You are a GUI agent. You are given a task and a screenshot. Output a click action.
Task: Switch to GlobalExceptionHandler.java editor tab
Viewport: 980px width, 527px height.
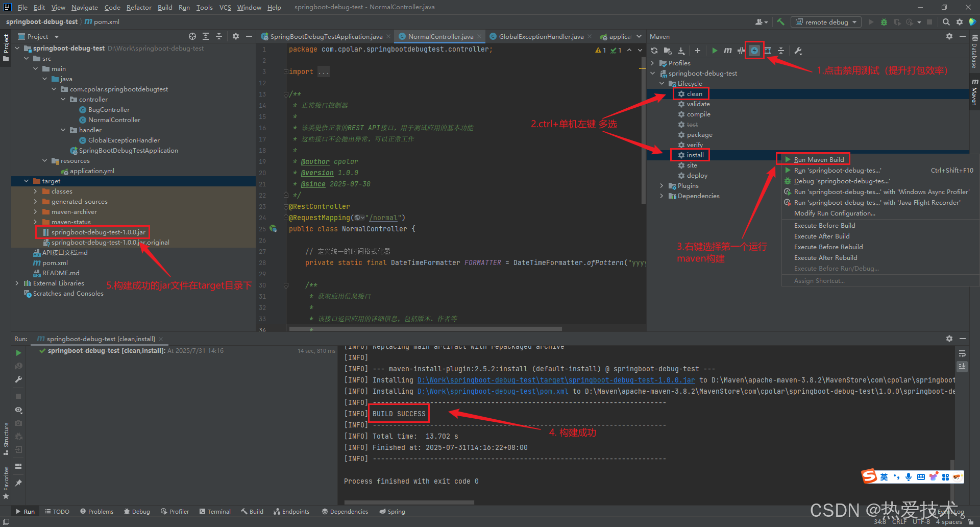pyautogui.click(x=541, y=37)
